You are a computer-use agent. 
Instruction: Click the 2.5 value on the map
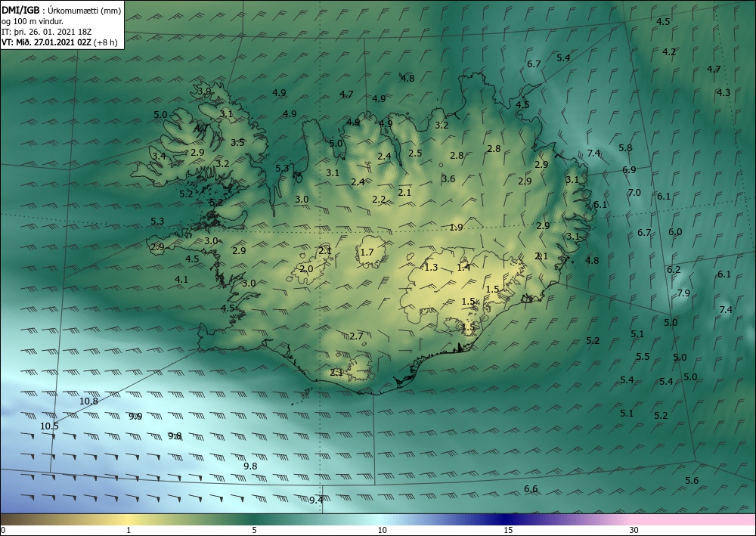(415, 153)
